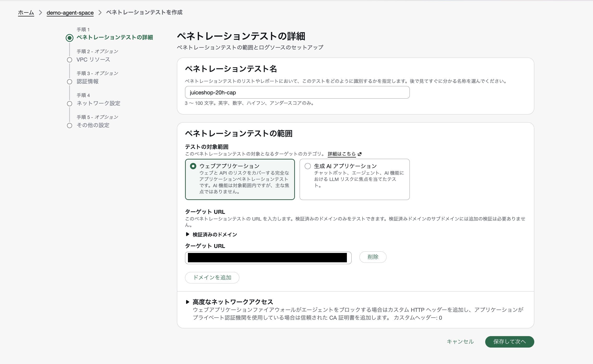Viewport: 593px width, 364px height.
Task: Open the 詳細はこちら link
Action: (x=342, y=154)
